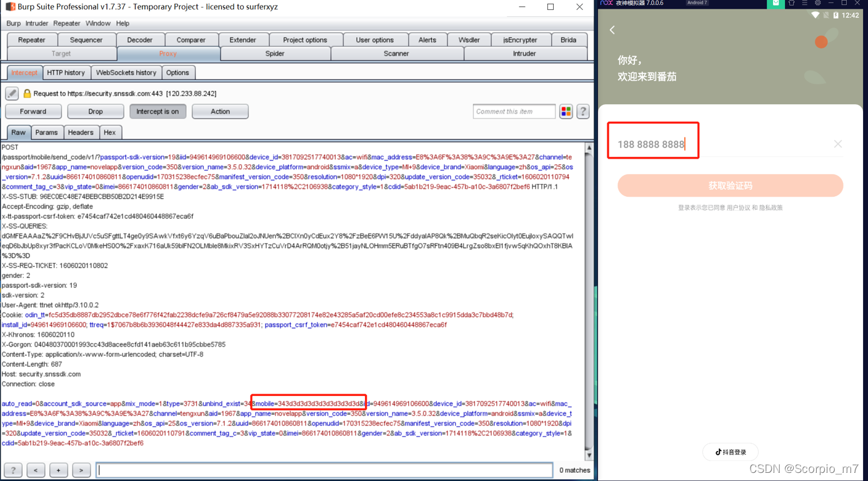Open the Action dropdown button

(220, 111)
